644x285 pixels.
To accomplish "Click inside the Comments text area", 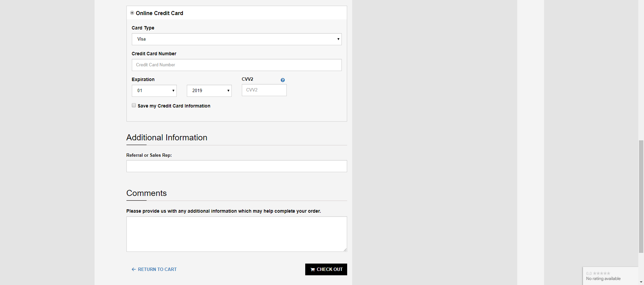I will [x=236, y=234].
